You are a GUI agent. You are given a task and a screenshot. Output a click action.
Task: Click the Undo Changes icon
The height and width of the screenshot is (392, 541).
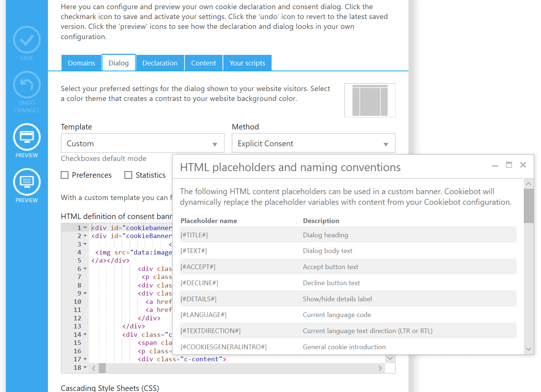[26, 84]
